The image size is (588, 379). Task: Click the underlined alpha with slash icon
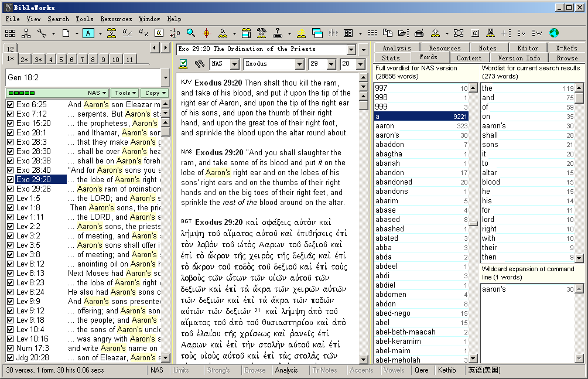[x=128, y=33]
